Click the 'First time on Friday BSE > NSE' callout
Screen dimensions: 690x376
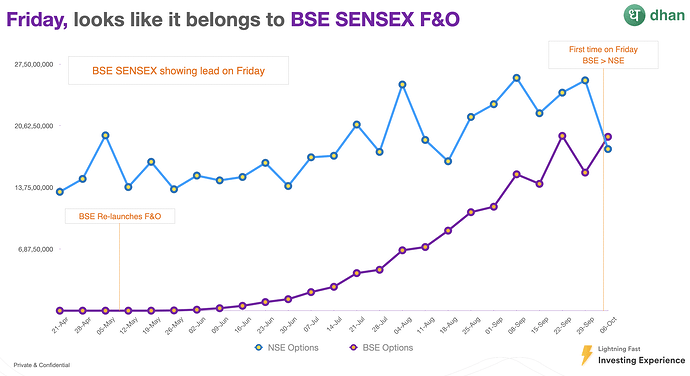coord(603,55)
